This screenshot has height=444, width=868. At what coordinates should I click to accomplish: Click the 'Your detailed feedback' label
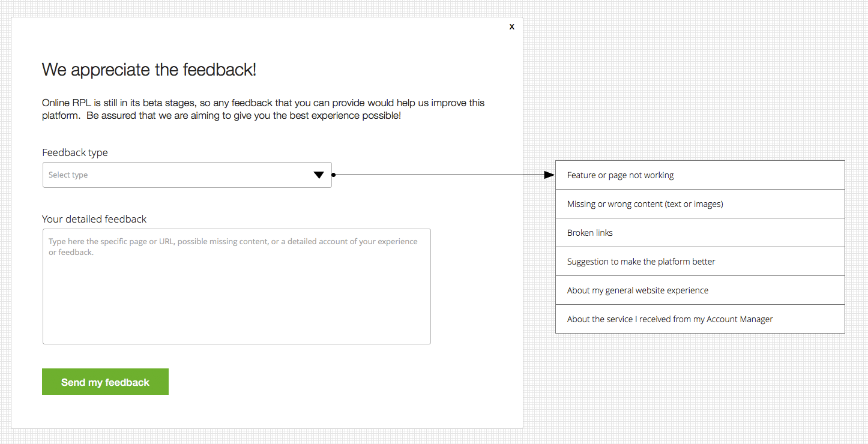coord(94,219)
